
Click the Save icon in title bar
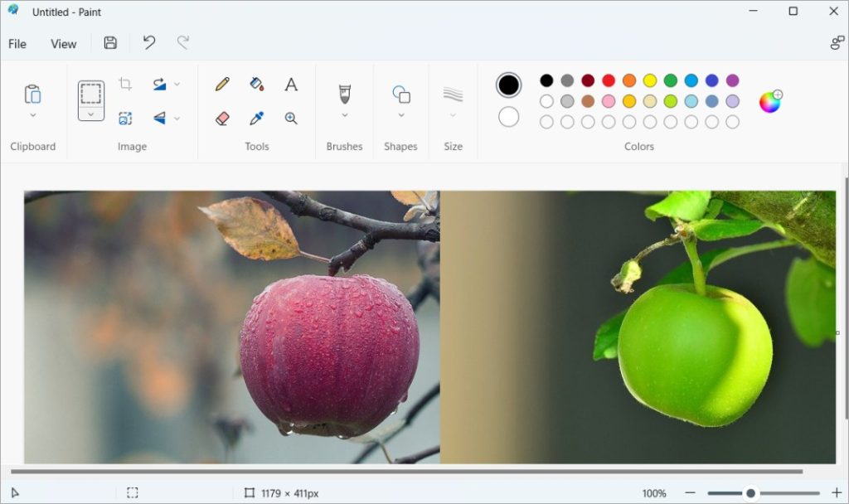(110, 43)
